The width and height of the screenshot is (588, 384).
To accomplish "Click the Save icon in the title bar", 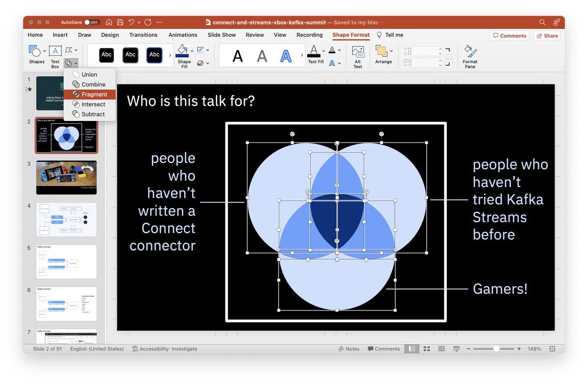I will coord(119,23).
